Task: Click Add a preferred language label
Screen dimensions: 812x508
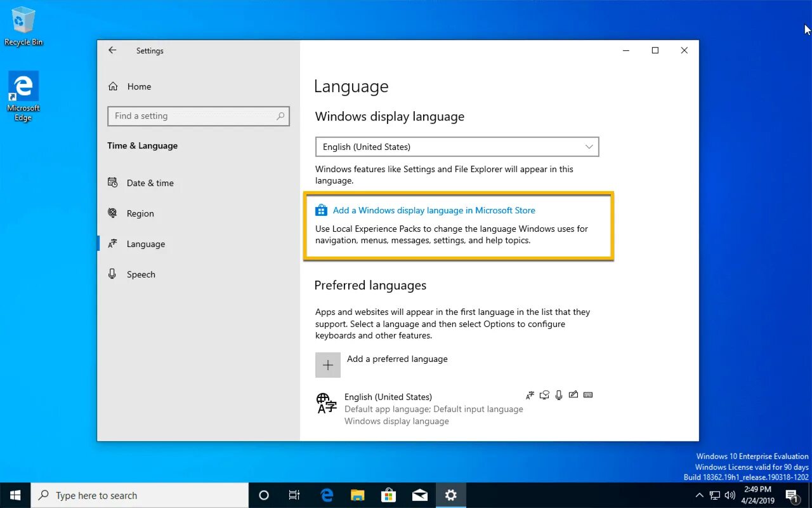Action: (x=397, y=359)
